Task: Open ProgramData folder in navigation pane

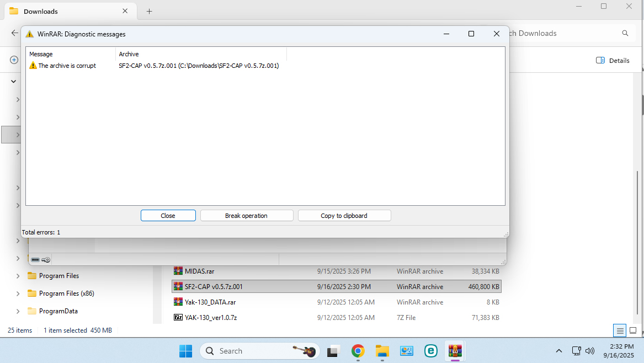Action: point(58,311)
